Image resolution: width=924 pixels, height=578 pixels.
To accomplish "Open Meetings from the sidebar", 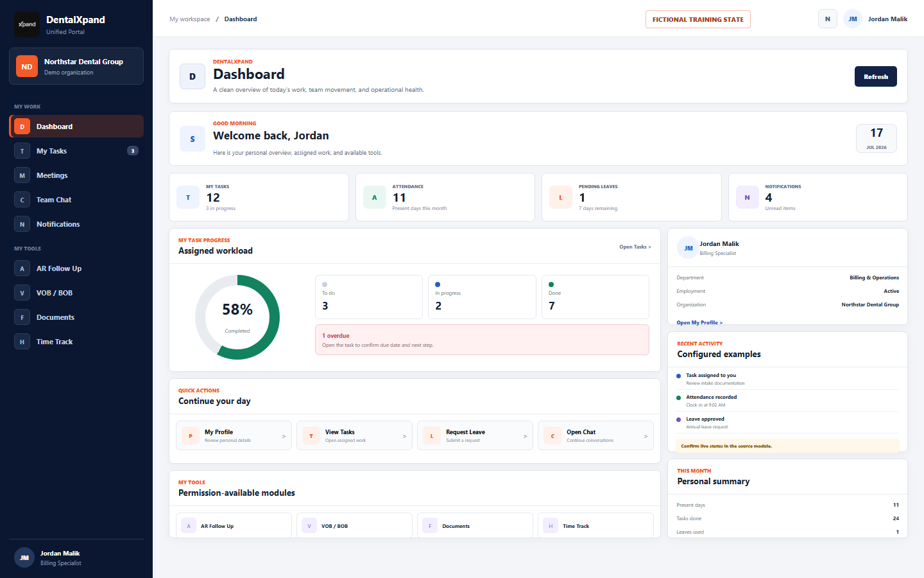I will point(76,175).
